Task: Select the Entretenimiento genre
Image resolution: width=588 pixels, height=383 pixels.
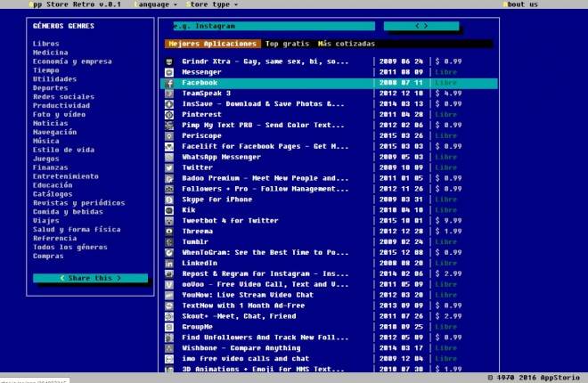Action: pyautogui.click(x=66, y=176)
